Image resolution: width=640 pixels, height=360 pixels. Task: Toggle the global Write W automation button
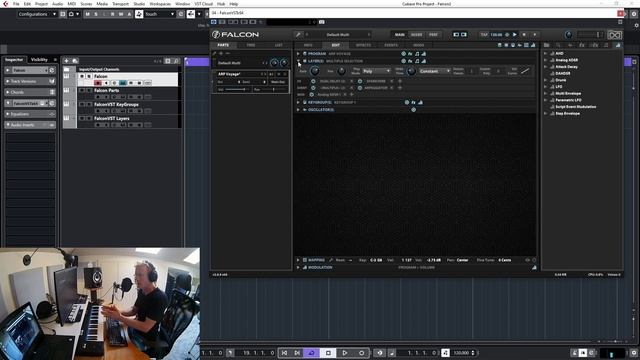[x=121, y=14]
